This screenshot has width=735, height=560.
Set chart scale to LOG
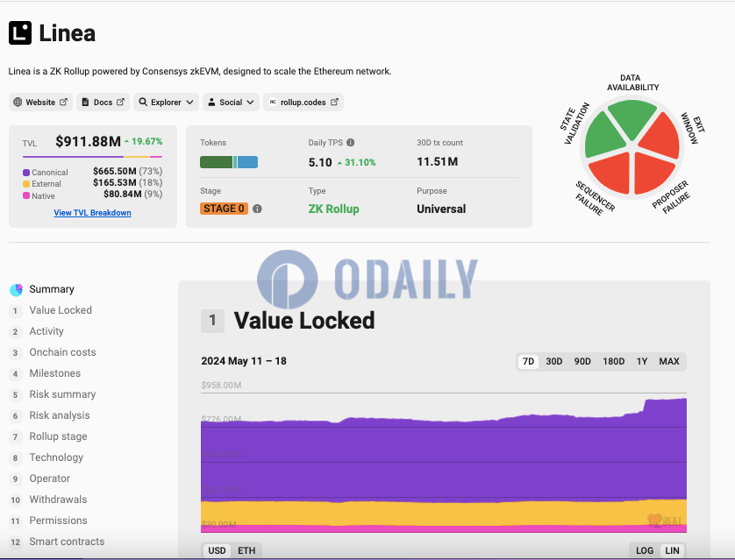(x=645, y=550)
